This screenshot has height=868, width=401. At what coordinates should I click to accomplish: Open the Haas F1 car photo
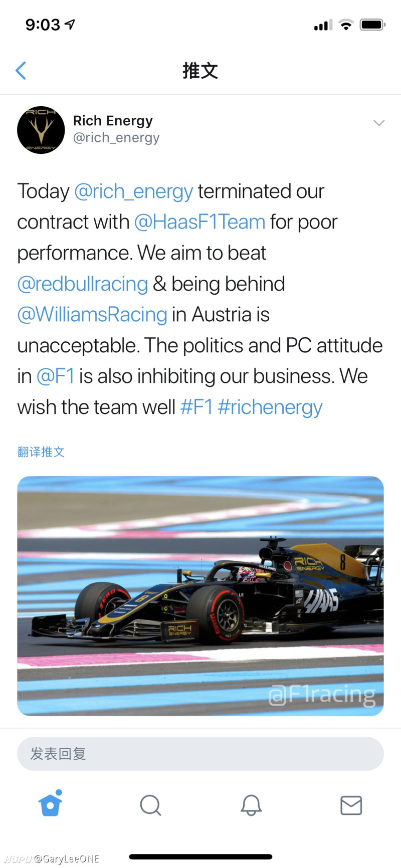point(200,595)
